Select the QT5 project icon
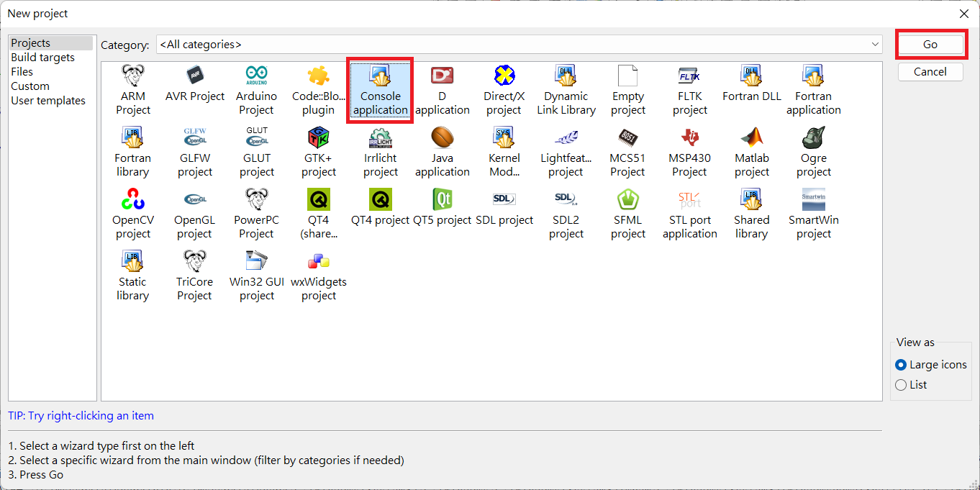 point(442,200)
